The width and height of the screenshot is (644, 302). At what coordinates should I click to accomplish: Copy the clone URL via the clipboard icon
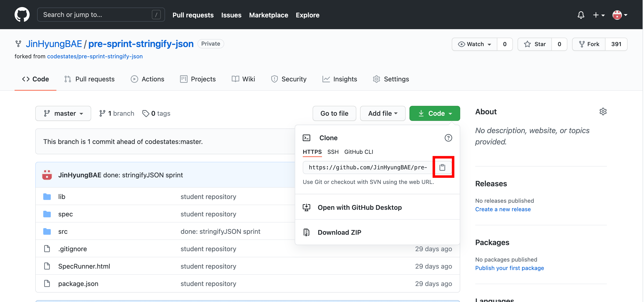[442, 167]
